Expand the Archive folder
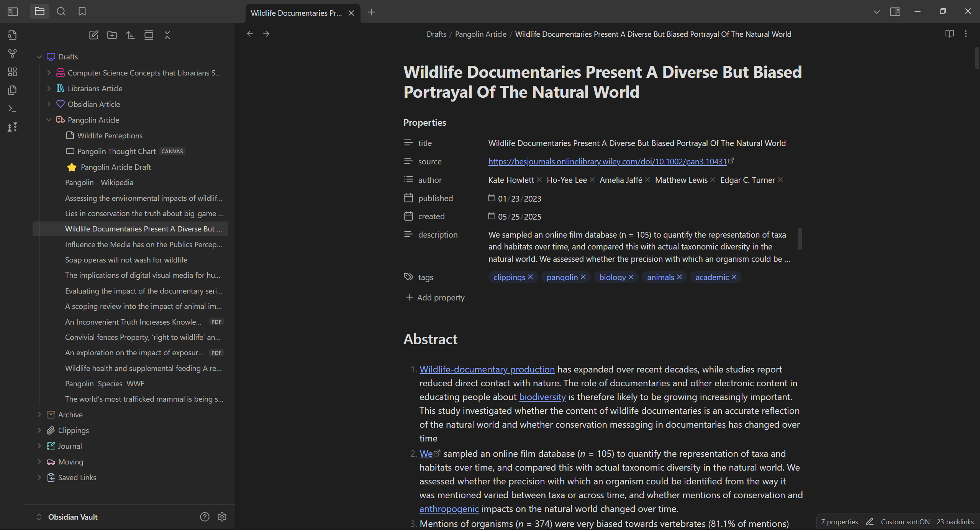 click(39, 414)
